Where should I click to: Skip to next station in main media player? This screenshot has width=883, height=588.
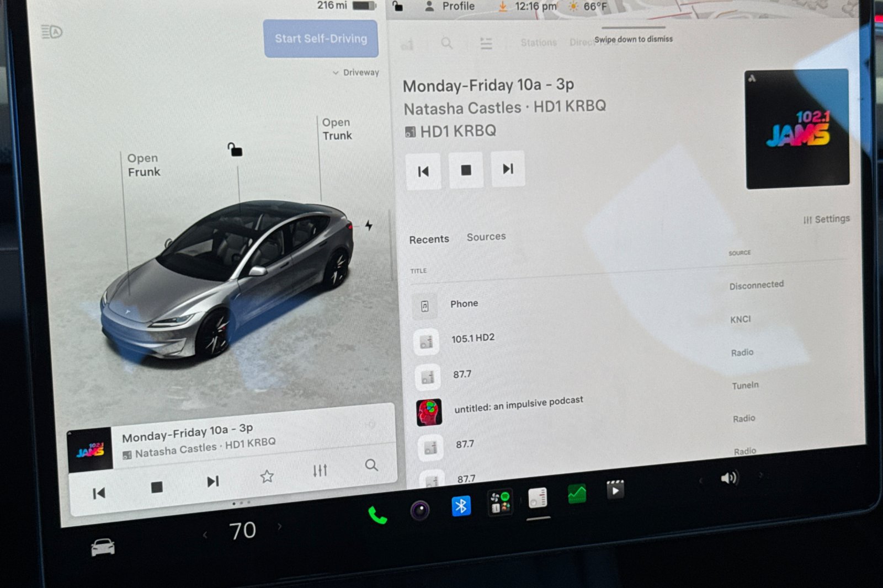pyautogui.click(x=508, y=169)
